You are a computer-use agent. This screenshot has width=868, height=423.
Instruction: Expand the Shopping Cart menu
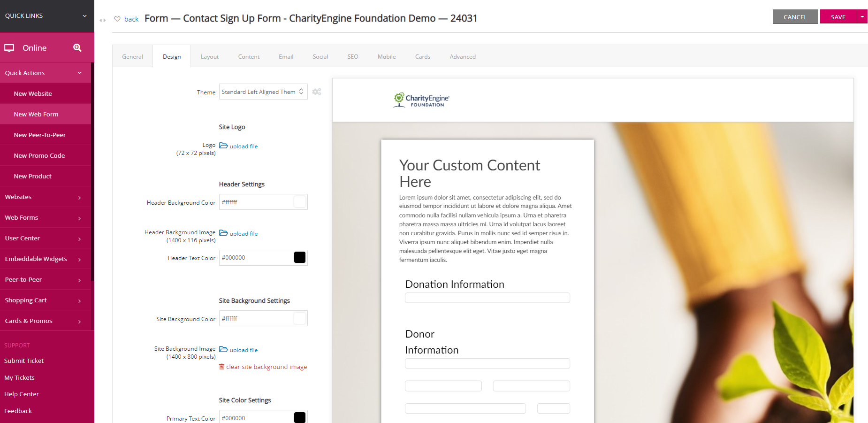point(46,300)
